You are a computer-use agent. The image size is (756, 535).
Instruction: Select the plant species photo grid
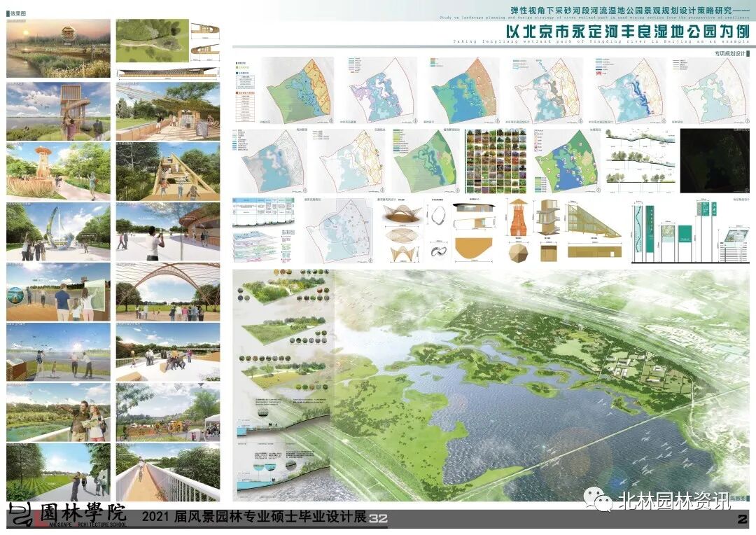click(x=495, y=161)
